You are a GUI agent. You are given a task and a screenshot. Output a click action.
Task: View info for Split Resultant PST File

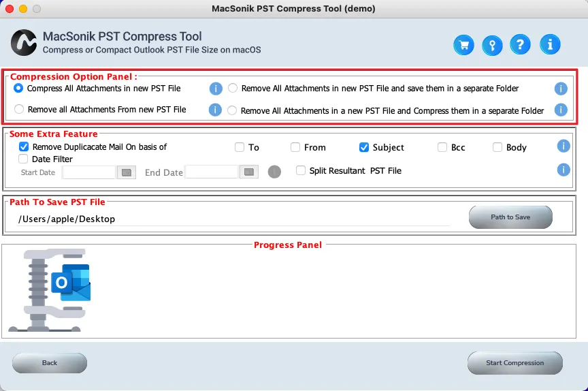(x=563, y=170)
